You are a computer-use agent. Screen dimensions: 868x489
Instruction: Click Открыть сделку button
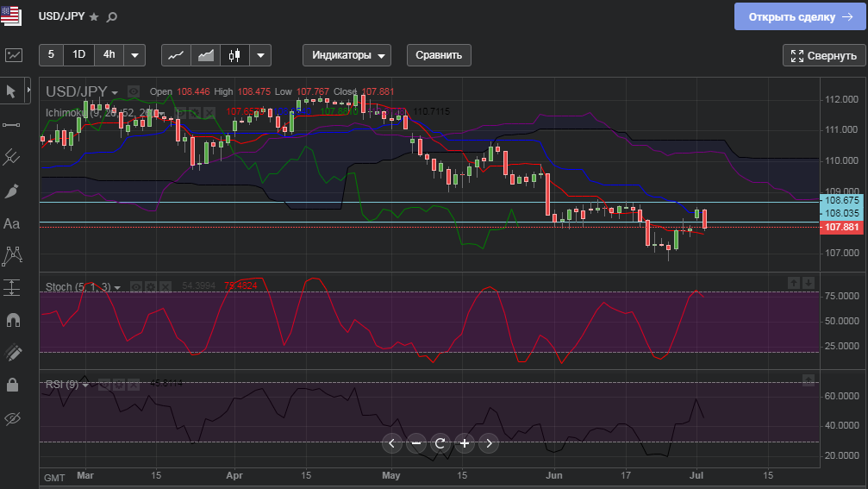click(x=800, y=16)
